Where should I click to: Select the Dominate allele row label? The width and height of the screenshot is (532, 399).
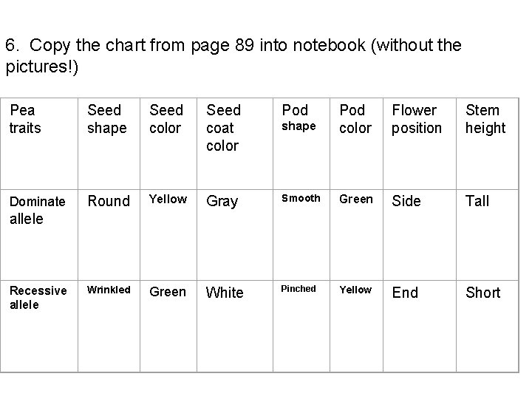(37, 210)
